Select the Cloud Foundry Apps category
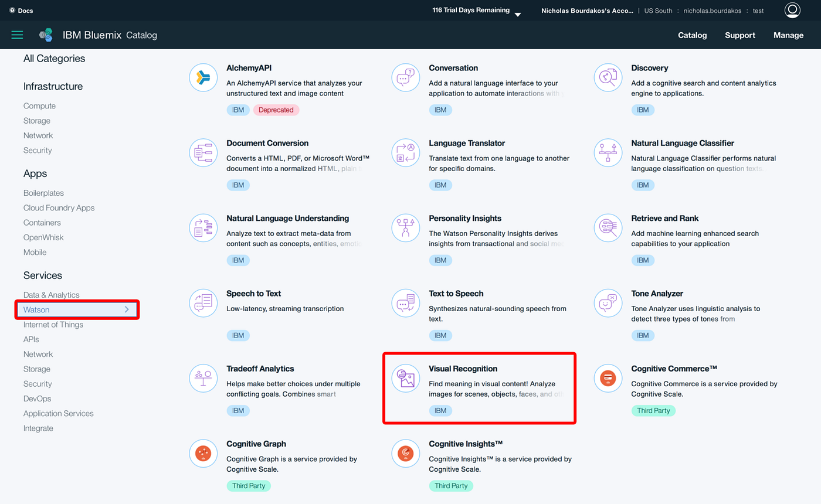This screenshot has height=504, width=821. point(59,208)
